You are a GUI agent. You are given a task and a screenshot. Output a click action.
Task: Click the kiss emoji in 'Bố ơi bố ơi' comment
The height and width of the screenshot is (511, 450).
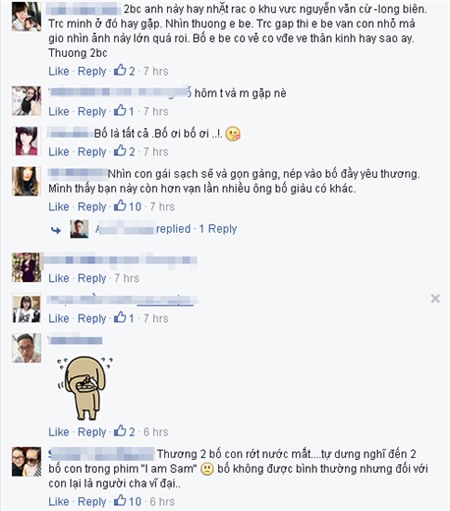pyautogui.click(x=233, y=134)
